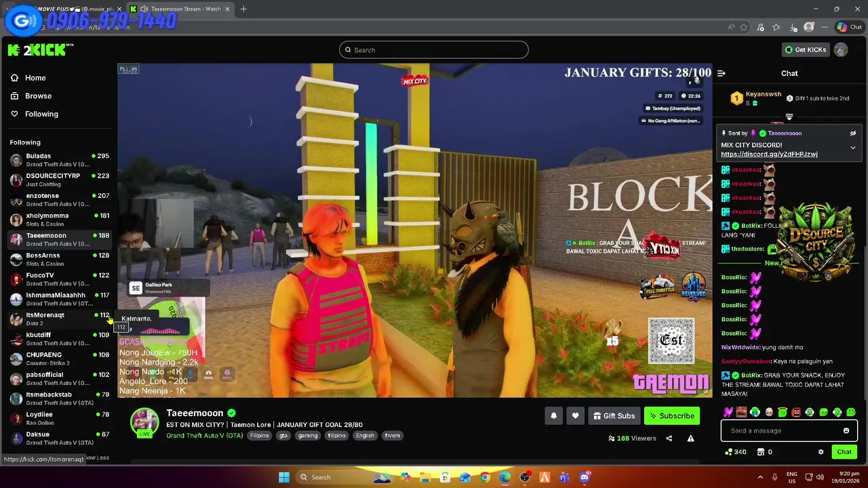
Task: Open CHUPAENG channel in sidebar
Action: (59, 359)
